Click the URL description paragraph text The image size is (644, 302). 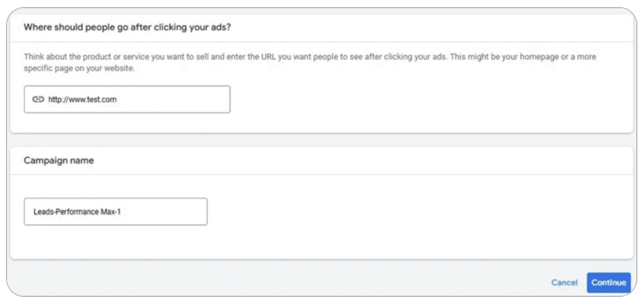[310, 62]
